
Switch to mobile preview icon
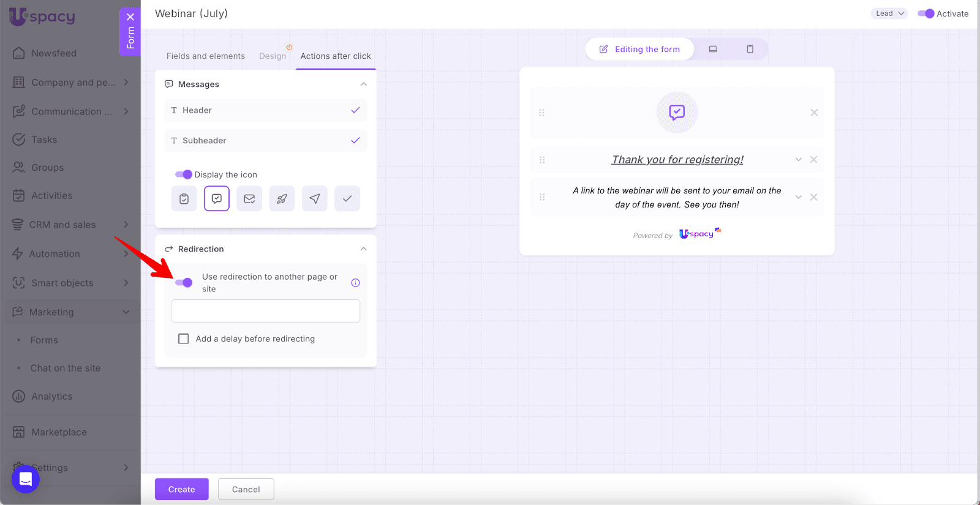coord(750,49)
